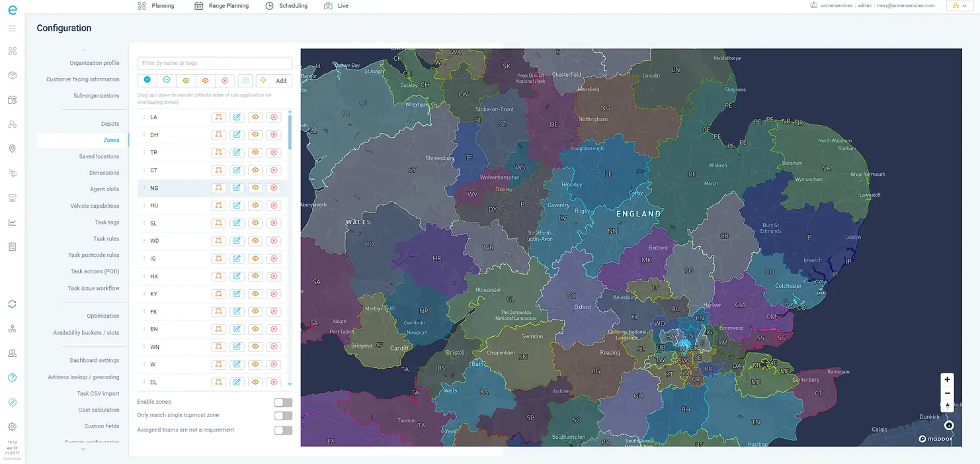Delete the WN zone
Viewport: 980px width, 464px height.
(274, 347)
